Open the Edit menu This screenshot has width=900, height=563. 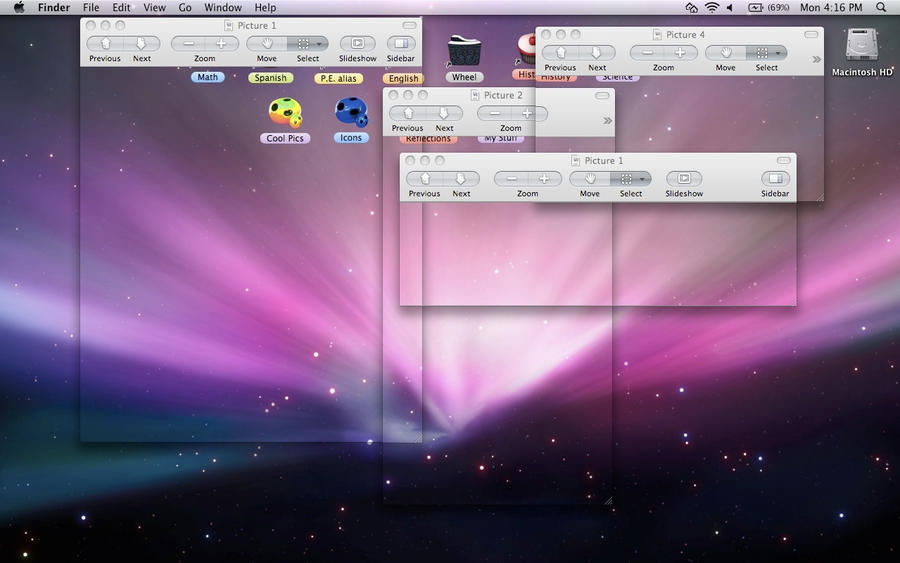pos(121,7)
